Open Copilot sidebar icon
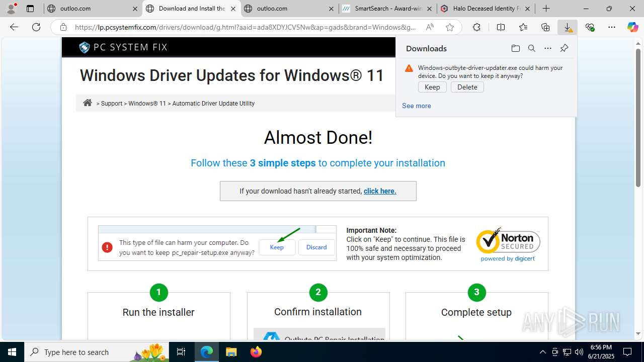644x362 pixels. pyautogui.click(x=632, y=27)
